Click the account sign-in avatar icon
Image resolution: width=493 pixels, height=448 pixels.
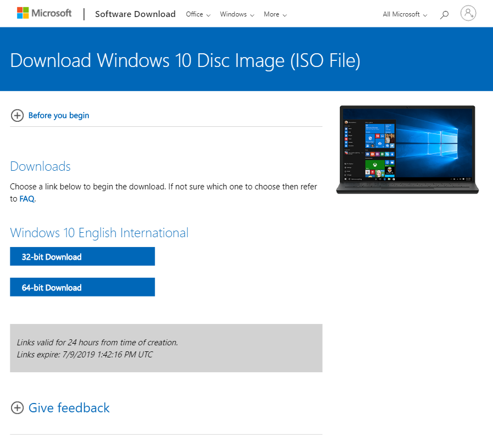pos(468,13)
